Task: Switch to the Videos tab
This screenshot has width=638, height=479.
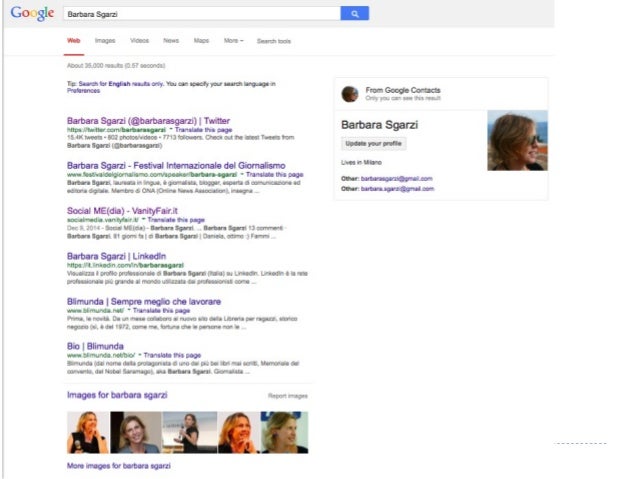Action: [139, 41]
